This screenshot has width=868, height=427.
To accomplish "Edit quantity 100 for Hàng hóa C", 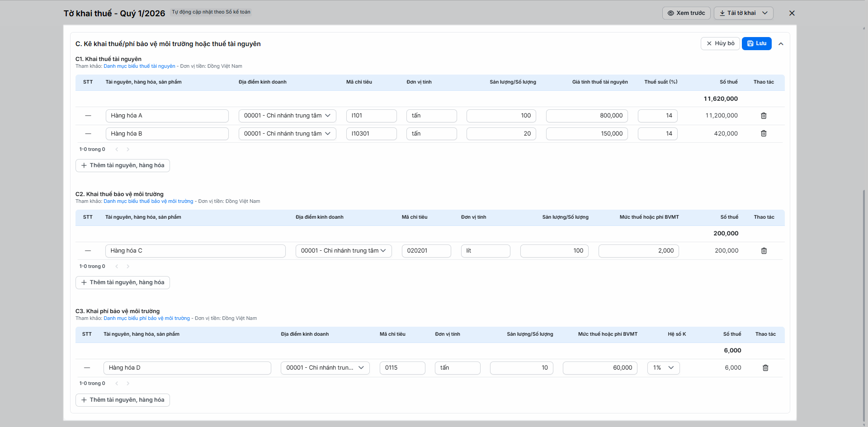I will pos(554,251).
